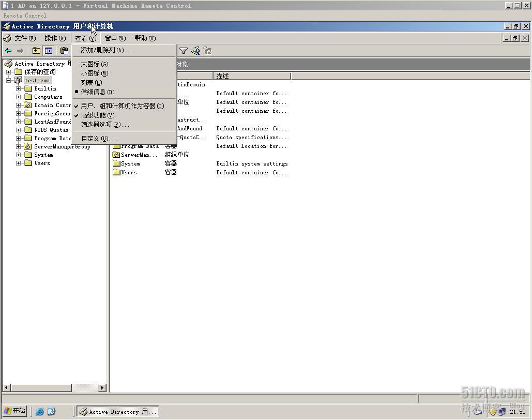Image resolution: width=532 pixels, height=420 pixels.
Task: Select Program Data tree item
Action: coord(52,139)
